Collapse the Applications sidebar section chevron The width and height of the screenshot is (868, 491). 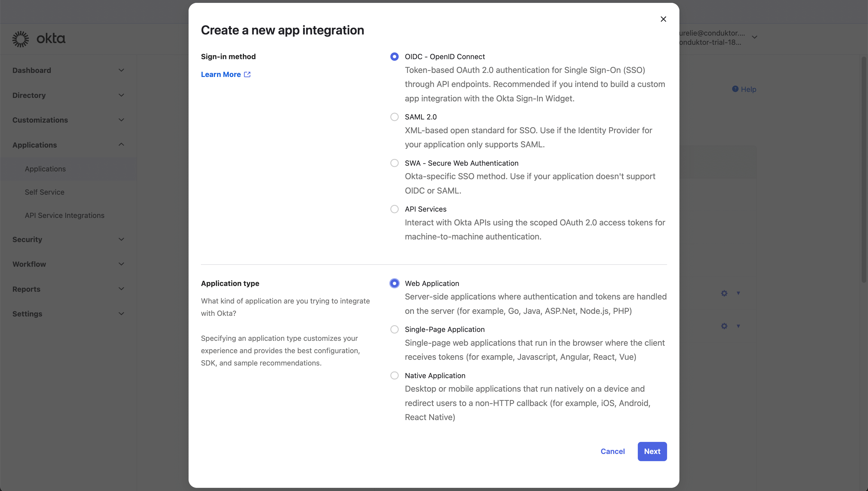point(121,145)
